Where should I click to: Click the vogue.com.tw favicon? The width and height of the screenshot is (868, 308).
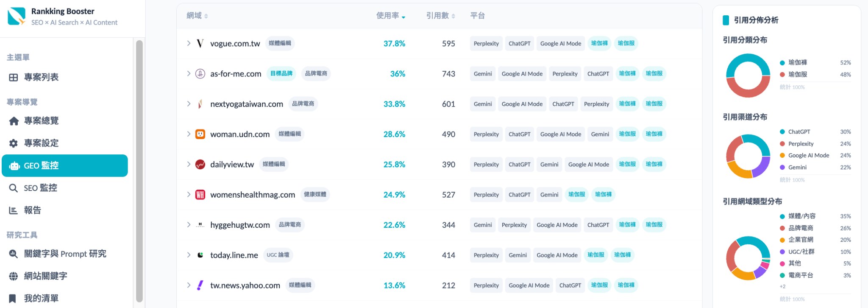click(x=200, y=43)
